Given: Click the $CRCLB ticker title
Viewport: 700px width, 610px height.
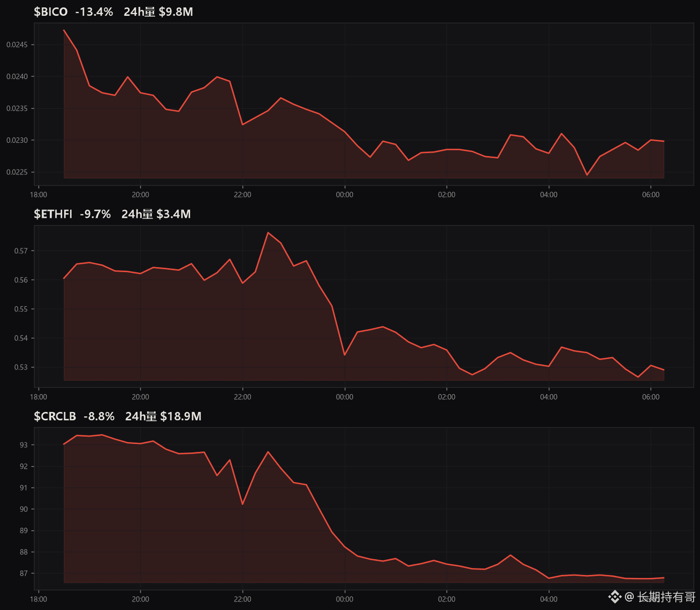Looking at the screenshot, I should (55, 416).
